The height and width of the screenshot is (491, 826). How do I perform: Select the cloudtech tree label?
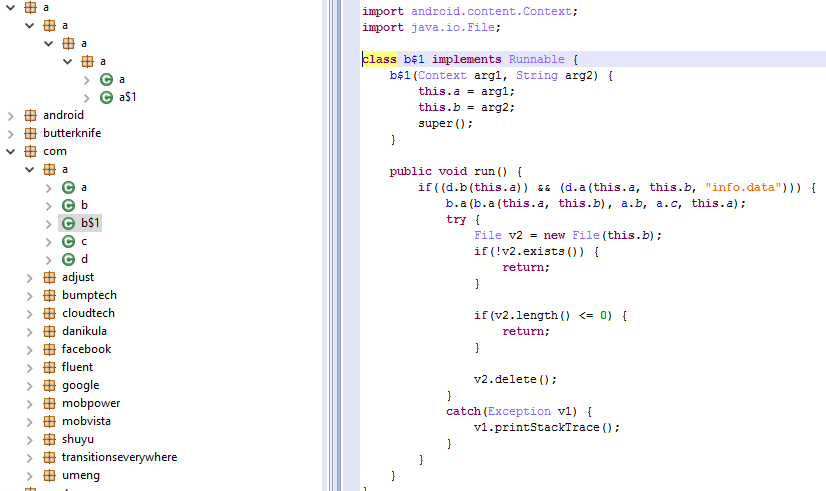(88, 313)
